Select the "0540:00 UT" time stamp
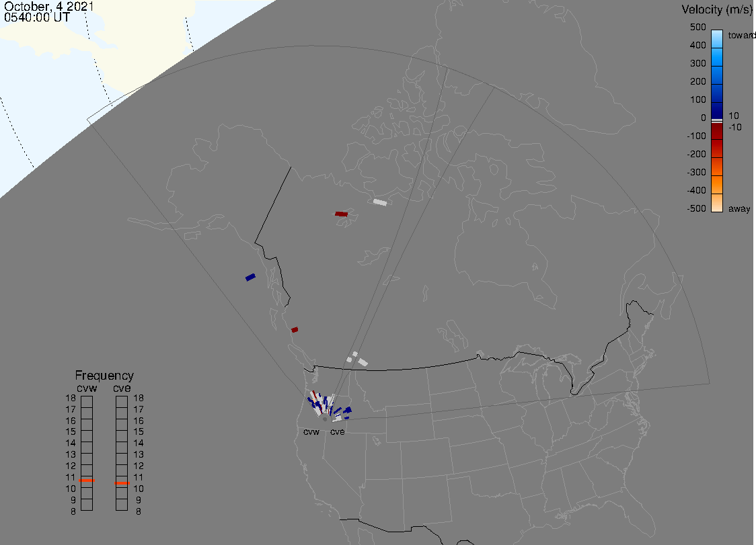Screen dimensions: 756x545 pyautogui.click(x=36, y=17)
